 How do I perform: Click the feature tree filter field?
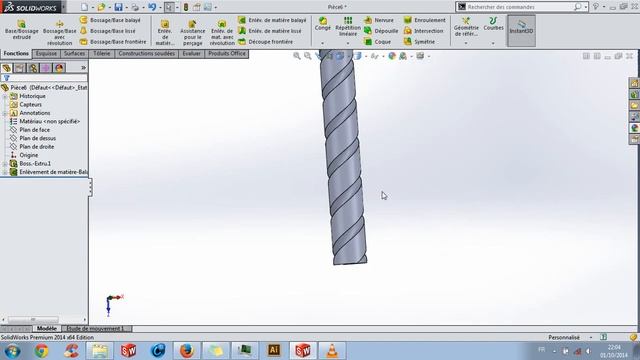(x=44, y=78)
